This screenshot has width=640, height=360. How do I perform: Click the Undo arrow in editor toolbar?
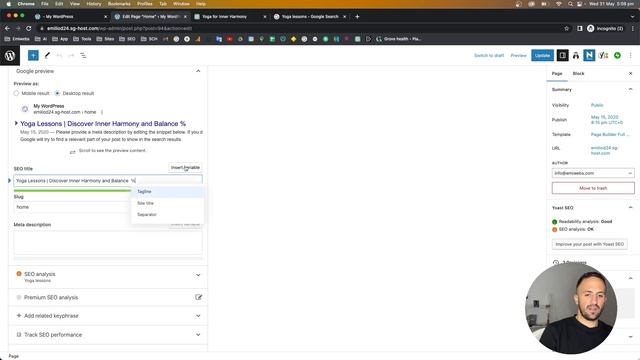(59, 55)
